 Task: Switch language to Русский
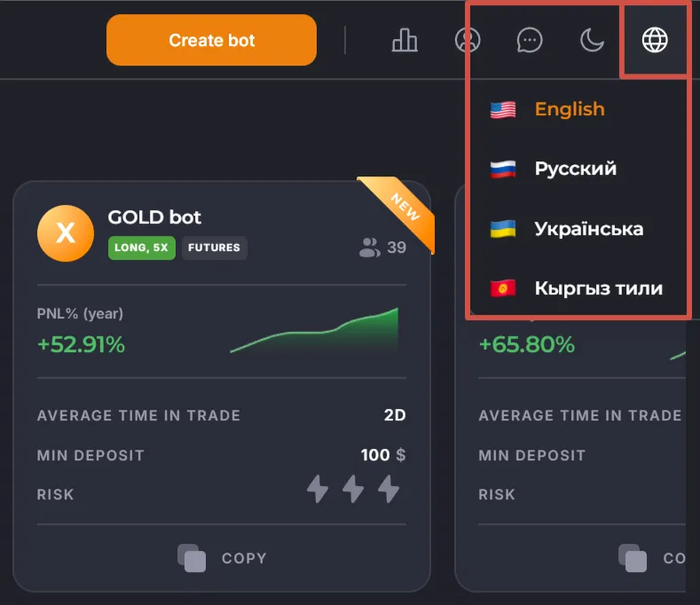click(575, 169)
